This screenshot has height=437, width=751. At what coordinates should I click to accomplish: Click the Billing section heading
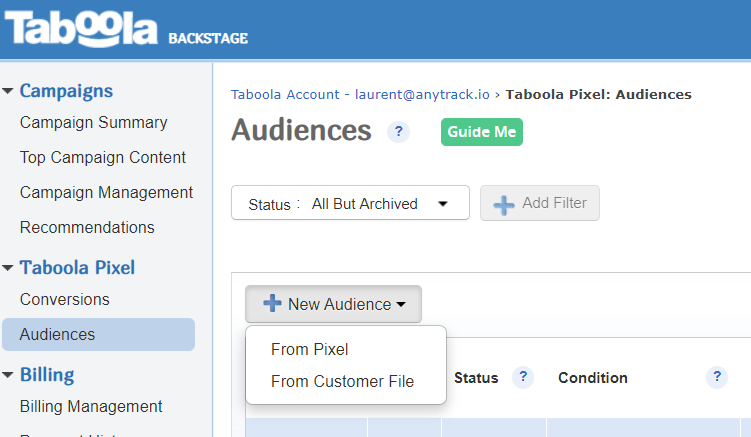point(47,375)
